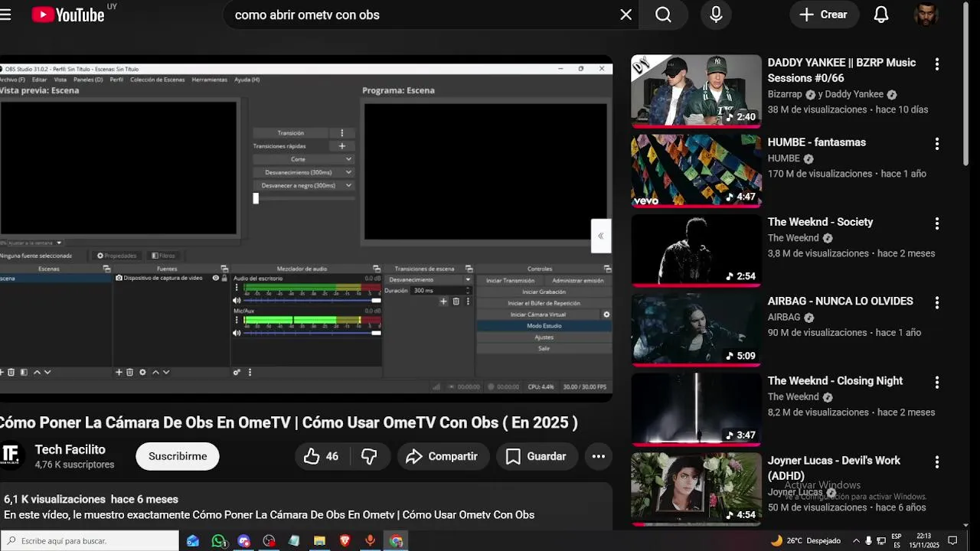Open the account avatar menu
Viewport: 980px width, 551px height.
(926, 15)
